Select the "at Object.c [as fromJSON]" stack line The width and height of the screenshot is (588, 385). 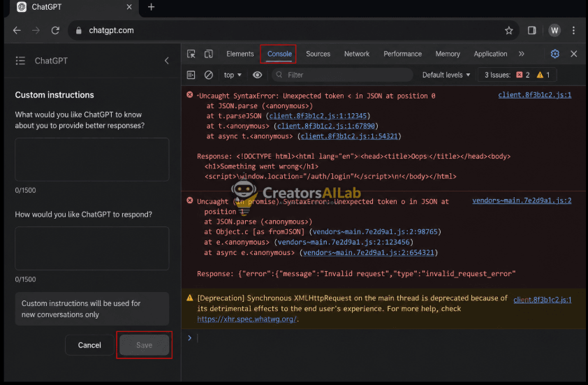pyautogui.click(x=323, y=232)
